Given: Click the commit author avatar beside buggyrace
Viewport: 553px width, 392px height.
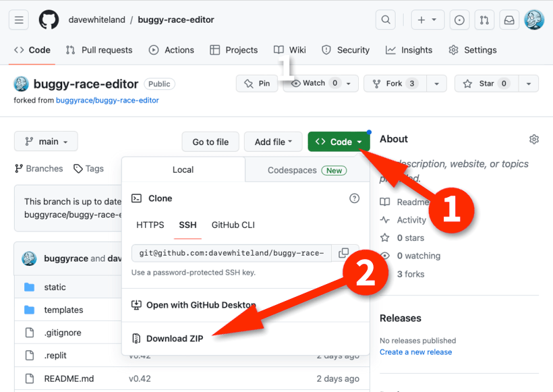Looking at the screenshot, I should 29,258.
